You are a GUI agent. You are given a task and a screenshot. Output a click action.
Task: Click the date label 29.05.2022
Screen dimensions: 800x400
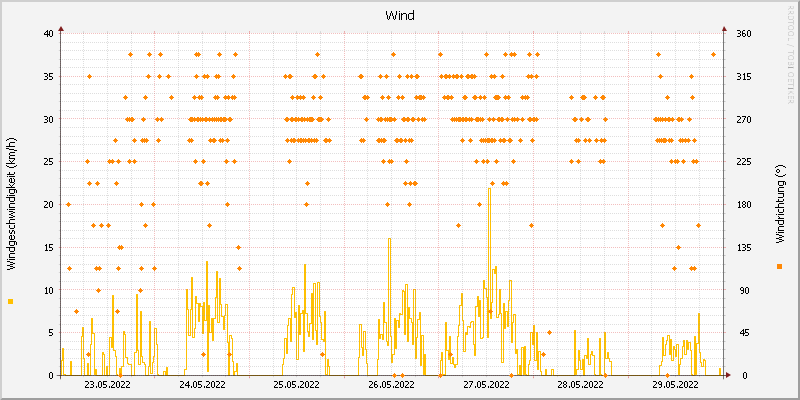click(676, 384)
